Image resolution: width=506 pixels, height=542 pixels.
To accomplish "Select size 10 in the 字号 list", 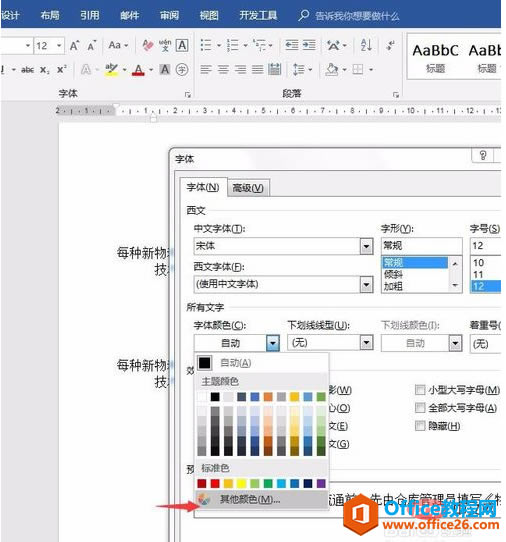I will pyautogui.click(x=485, y=263).
